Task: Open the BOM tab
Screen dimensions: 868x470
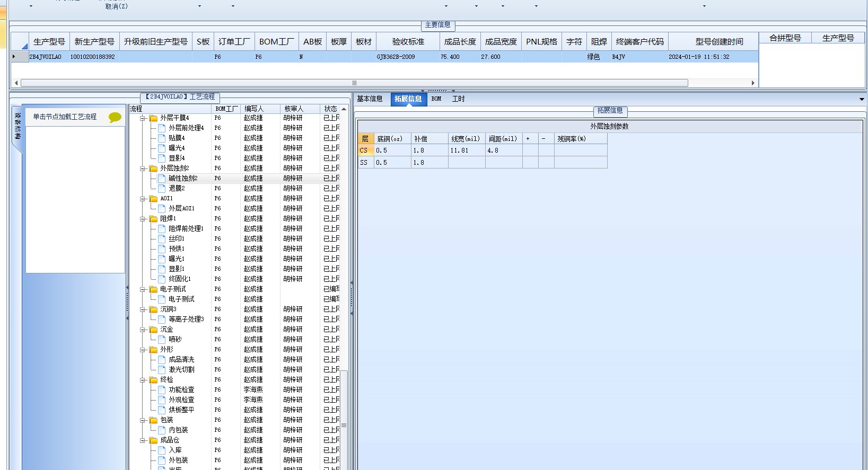Action: tap(436, 99)
